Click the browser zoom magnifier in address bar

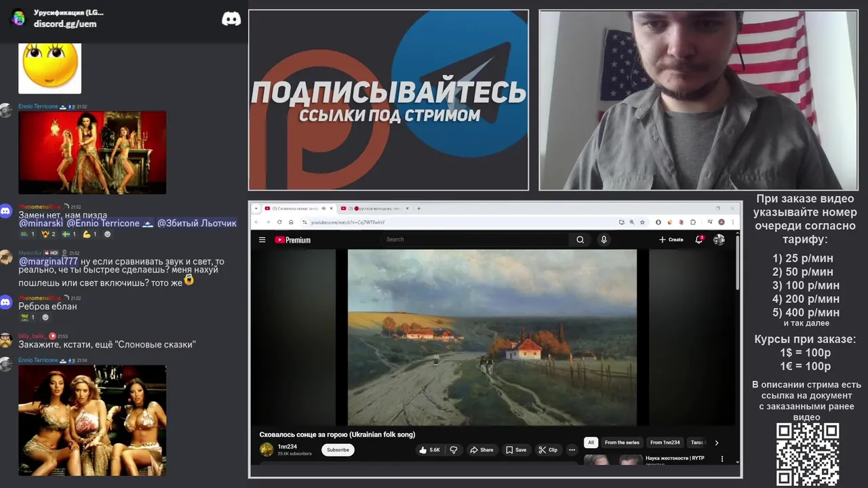pyautogui.click(x=632, y=222)
